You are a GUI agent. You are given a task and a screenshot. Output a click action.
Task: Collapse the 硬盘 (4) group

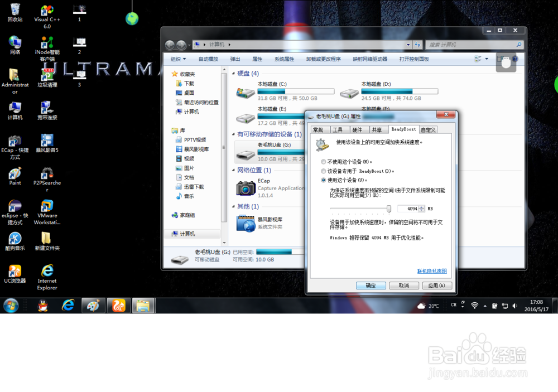click(x=233, y=74)
